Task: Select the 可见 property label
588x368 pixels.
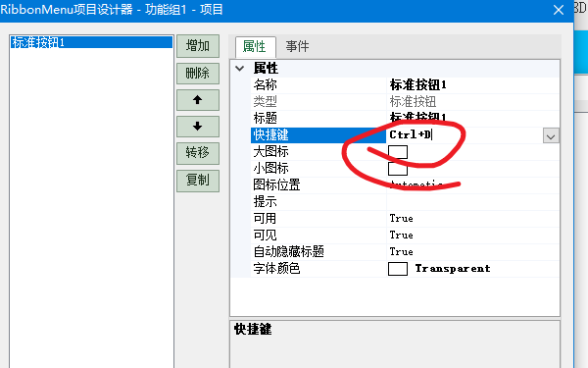Action: click(x=266, y=236)
